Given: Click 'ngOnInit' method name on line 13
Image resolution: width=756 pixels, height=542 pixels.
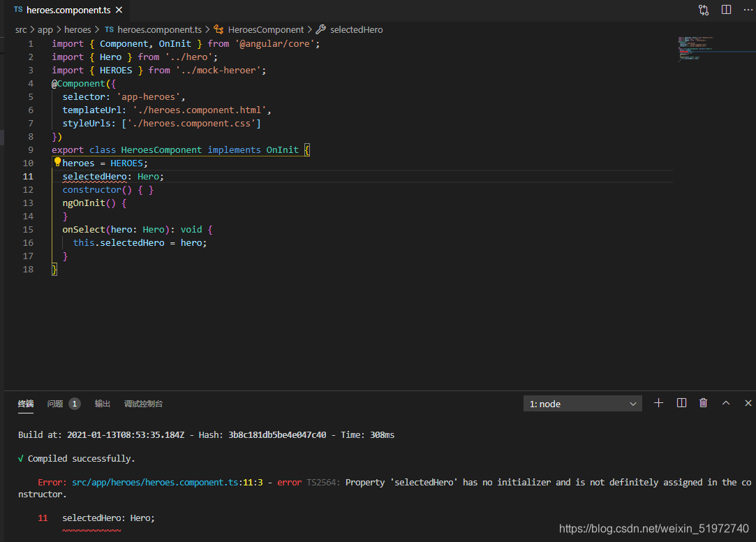Looking at the screenshot, I should coord(83,203).
